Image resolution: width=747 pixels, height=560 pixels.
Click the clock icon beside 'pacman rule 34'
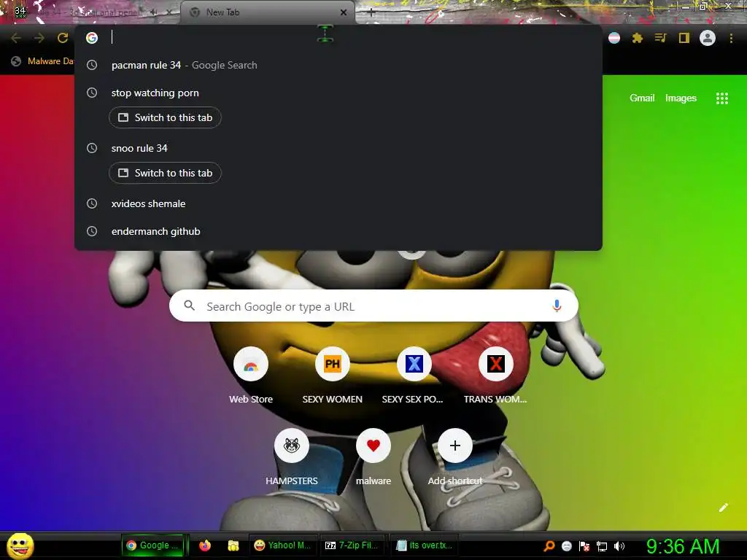(x=92, y=65)
